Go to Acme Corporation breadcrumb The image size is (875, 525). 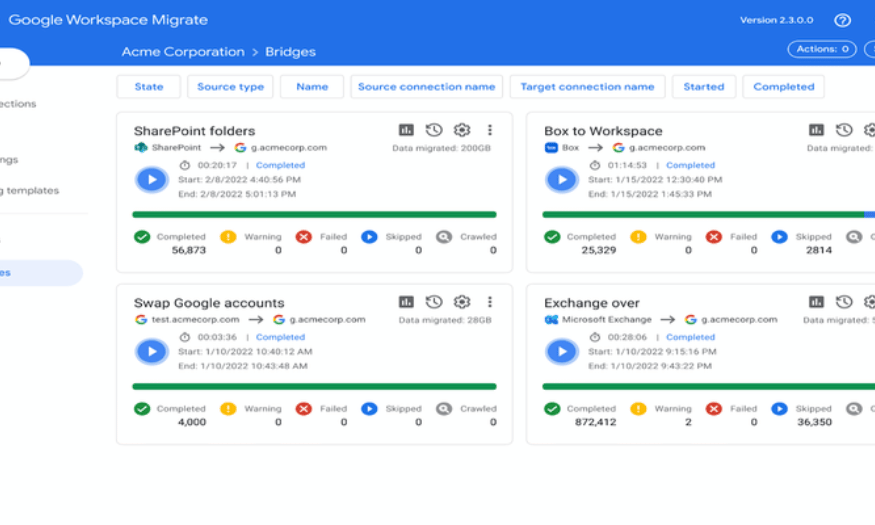click(183, 52)
